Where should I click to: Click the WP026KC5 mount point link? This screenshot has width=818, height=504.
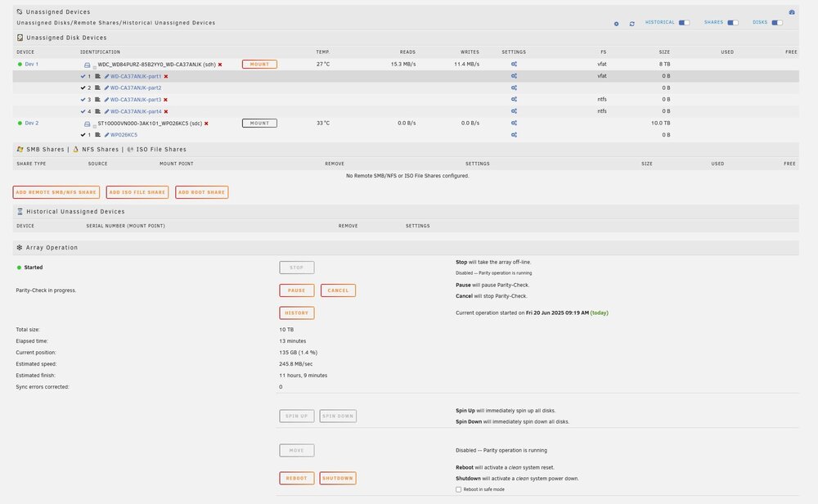pyautogui.click(x=124, y=135)
